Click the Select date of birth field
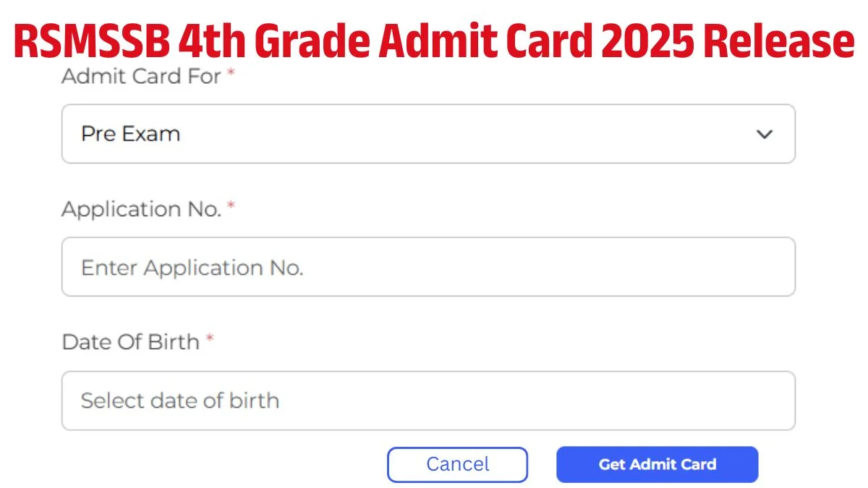This screenshot has height=488, width=868. [x=428, y=401]
